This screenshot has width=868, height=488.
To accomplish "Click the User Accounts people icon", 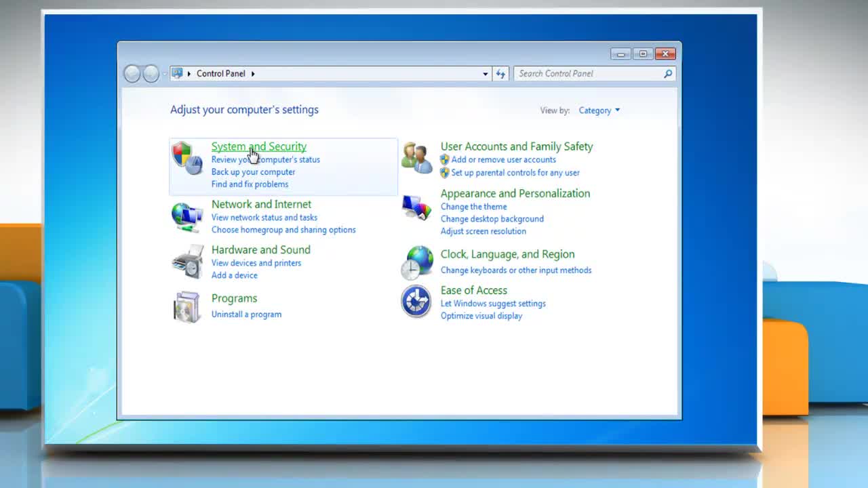I will click(416, 159).
